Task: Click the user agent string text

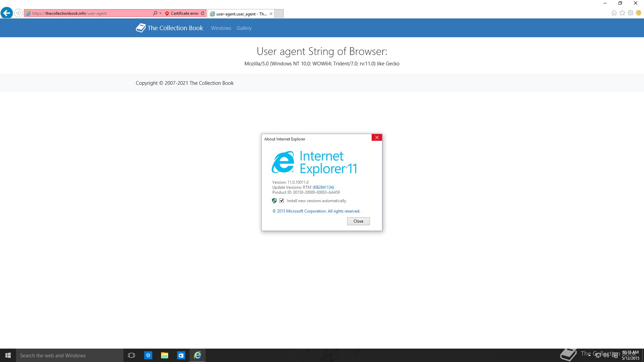Action: (x=322, y=64)
